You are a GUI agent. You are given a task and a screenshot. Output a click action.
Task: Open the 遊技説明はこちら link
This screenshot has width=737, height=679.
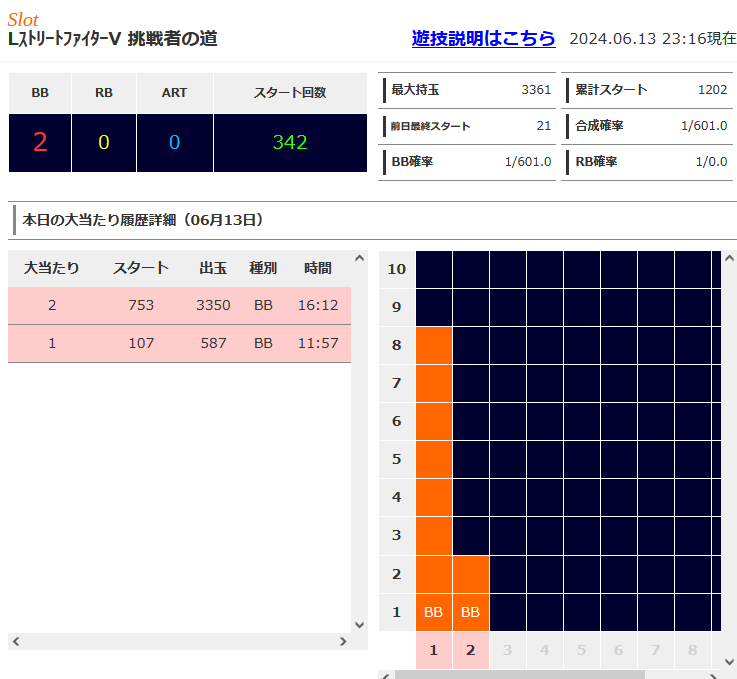483,39
